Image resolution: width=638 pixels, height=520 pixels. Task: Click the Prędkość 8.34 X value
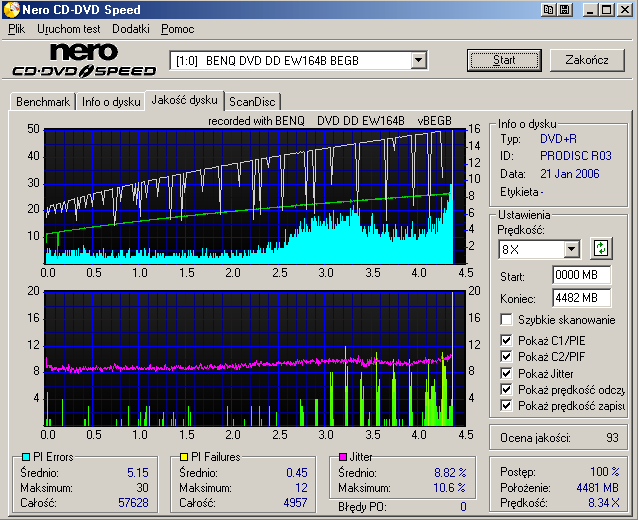pyautogui.click(x=603, y=503)
